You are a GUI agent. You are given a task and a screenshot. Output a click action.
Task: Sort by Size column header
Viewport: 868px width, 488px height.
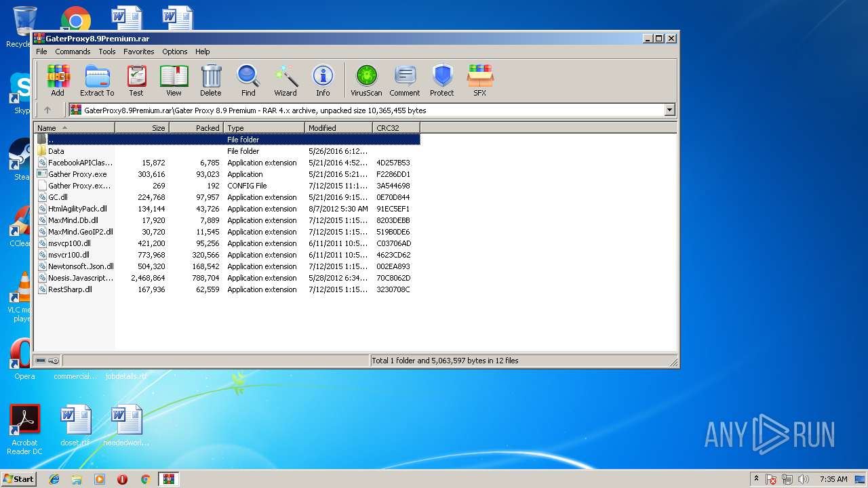[x=142, y=127]
